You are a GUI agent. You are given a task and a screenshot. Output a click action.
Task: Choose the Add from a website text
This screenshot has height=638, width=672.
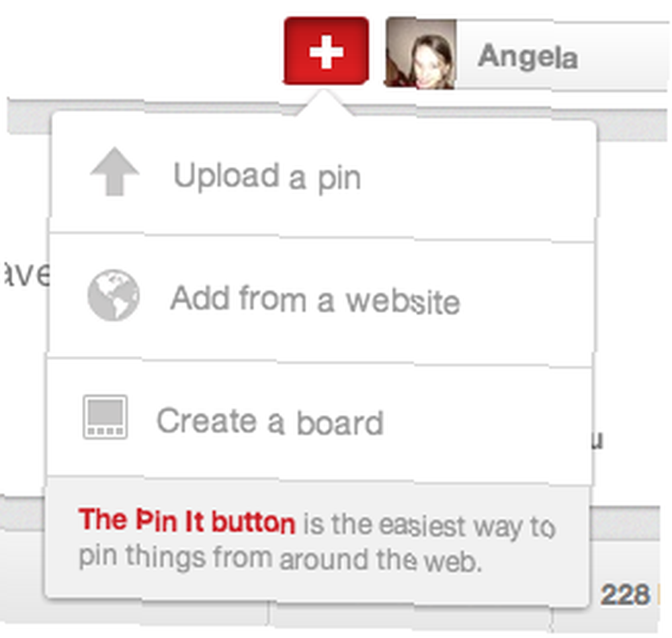(315, 300)
